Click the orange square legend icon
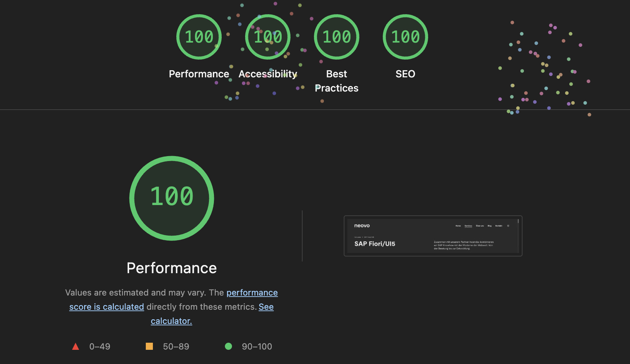 pos(149,346)
